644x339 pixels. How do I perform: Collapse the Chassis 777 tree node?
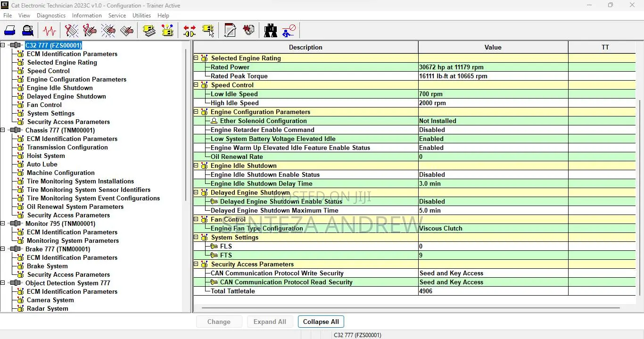(x=3, y=130)
